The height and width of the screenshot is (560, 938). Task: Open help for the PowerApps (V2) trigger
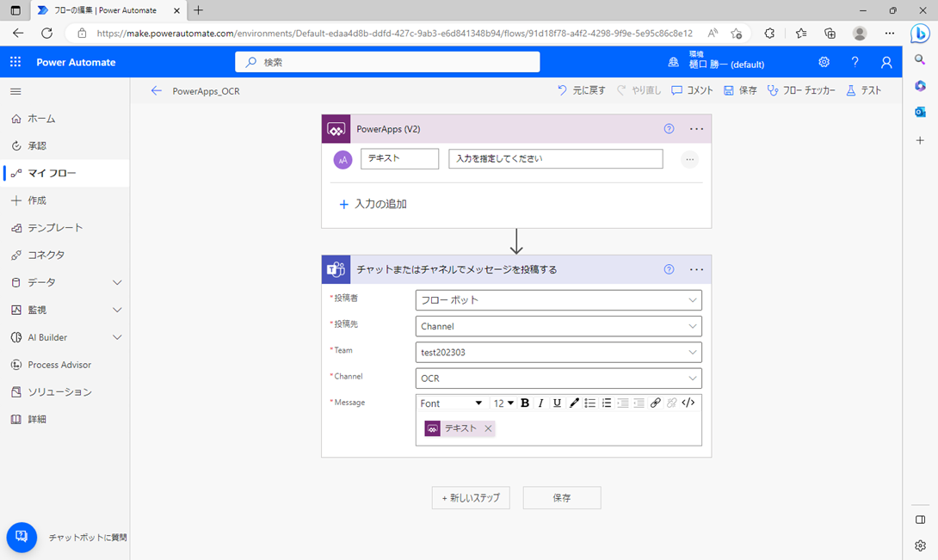669,129
